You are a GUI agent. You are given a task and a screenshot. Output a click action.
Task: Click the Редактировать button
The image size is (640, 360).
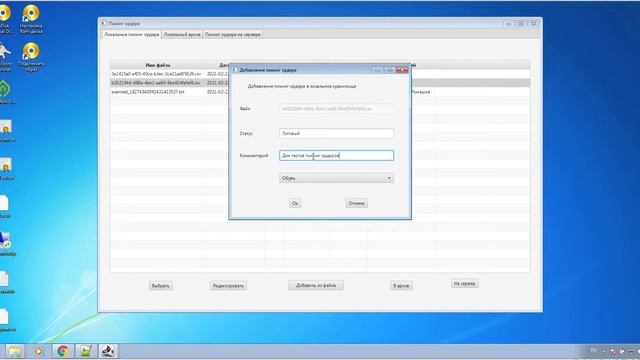tap(228, 286)
